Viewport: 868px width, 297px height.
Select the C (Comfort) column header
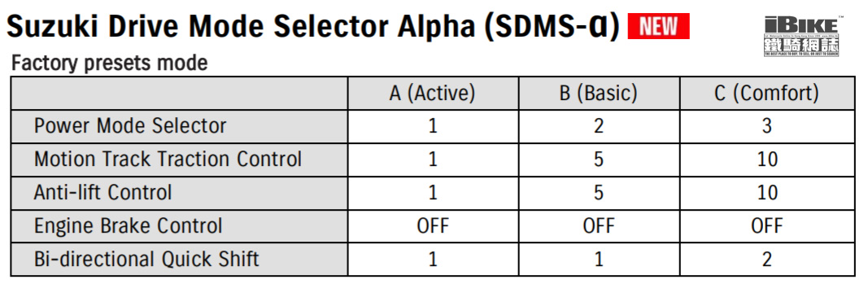coord(766,93)
